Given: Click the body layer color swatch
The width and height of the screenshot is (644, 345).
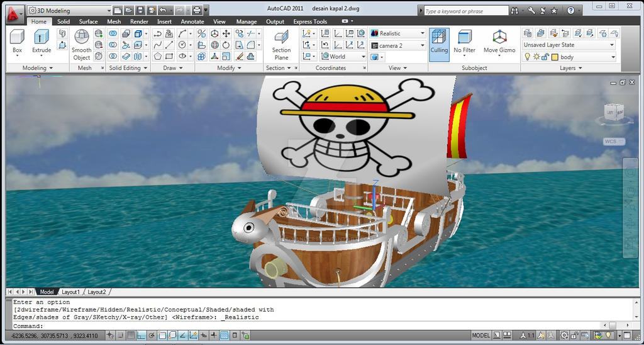Looking at the screenshot, I should (x=554, y=57).
